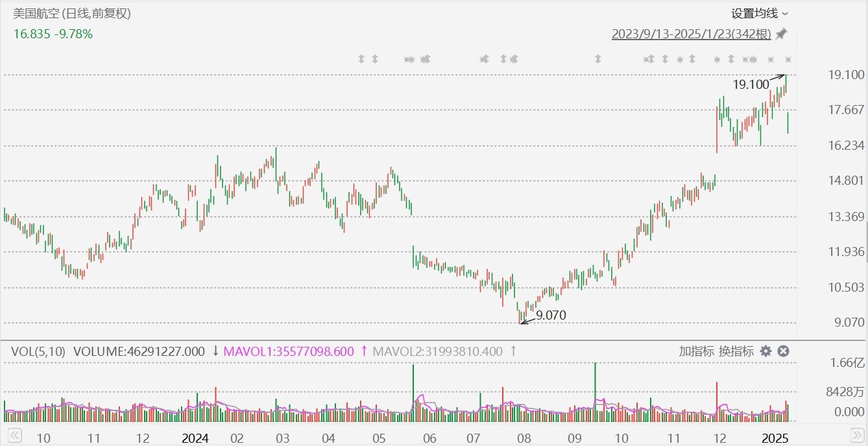
Task: Click 换指标 to switch indicator
Action: [x=736, y=351]
